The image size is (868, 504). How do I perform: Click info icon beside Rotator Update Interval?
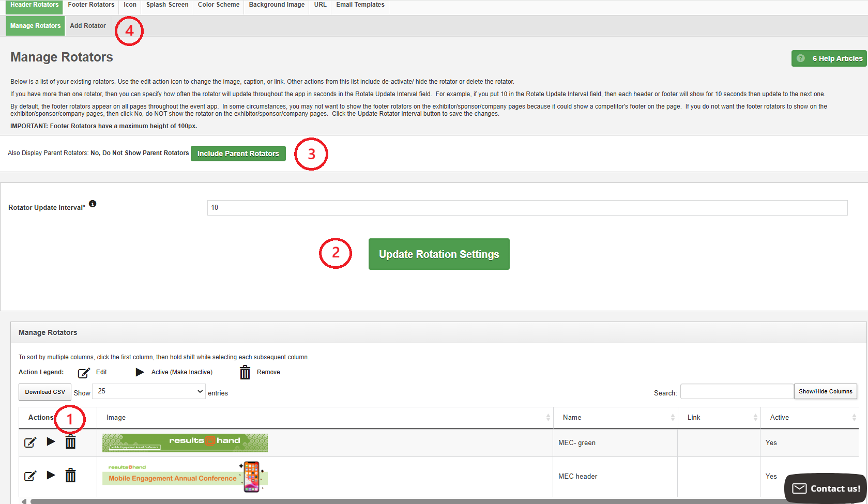coord(93,204)
